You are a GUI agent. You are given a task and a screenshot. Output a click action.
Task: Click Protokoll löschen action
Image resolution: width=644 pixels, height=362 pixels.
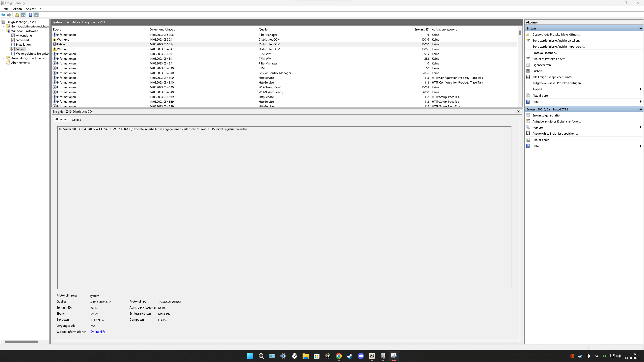tap(544, 53)
